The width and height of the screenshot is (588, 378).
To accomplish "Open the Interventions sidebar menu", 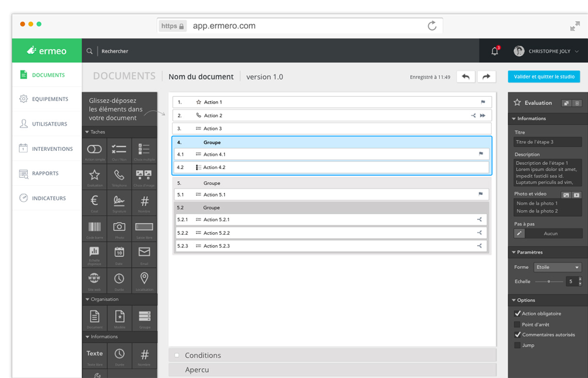I will point(52,149).
